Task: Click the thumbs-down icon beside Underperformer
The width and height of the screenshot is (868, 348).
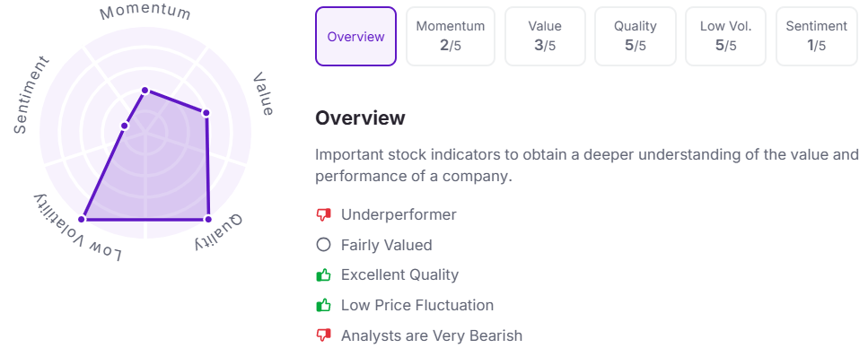Action: pyautogui.click(x=323, y=214)
